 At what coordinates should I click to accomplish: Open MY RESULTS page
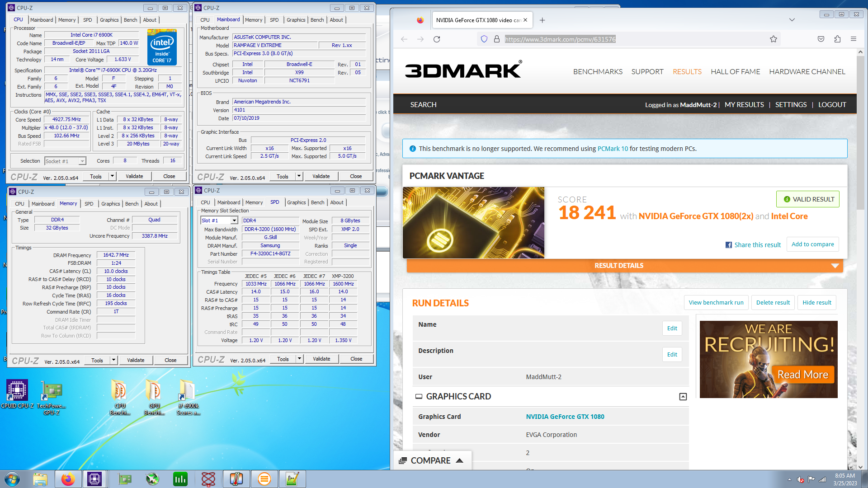point(744,104)
